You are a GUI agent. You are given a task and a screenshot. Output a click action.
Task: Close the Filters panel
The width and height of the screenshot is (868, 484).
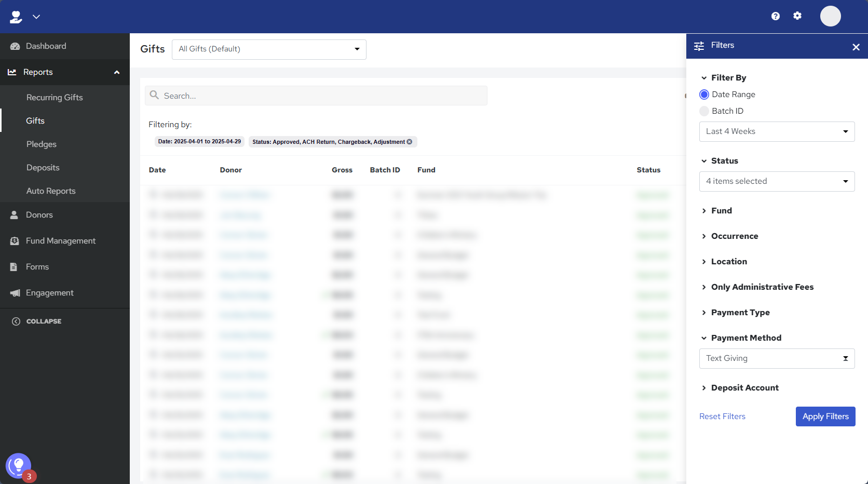coord(856,47)
